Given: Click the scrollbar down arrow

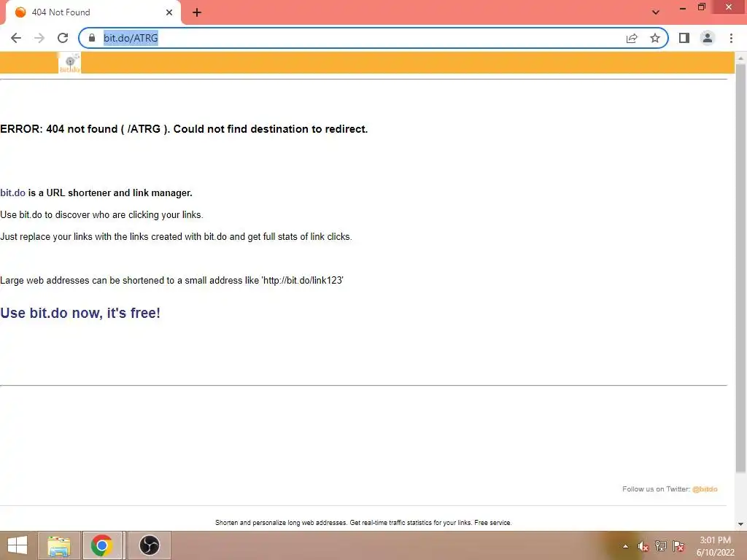Looking at the screenshot, I should [x=740, y=524].
